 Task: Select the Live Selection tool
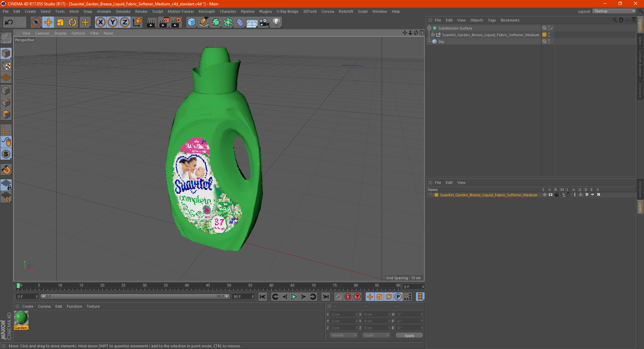[x=36, y=22]
